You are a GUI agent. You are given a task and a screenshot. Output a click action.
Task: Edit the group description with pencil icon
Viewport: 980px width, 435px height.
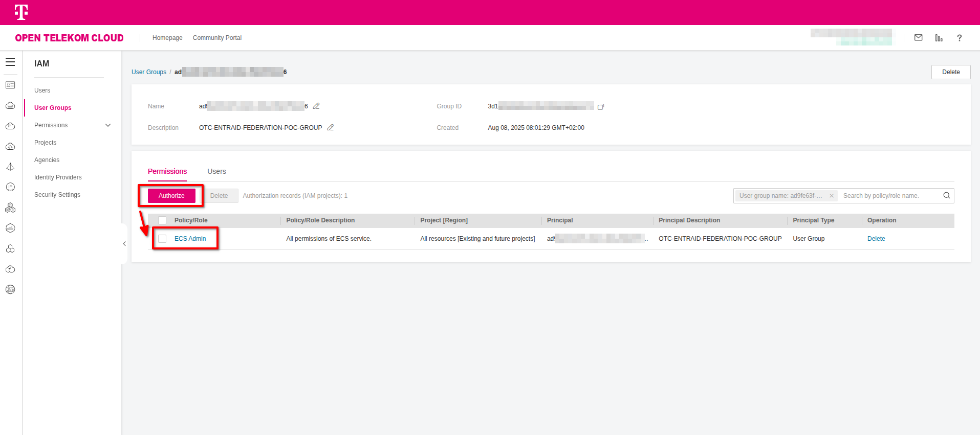pyautogui.click(x=331, y=128)
